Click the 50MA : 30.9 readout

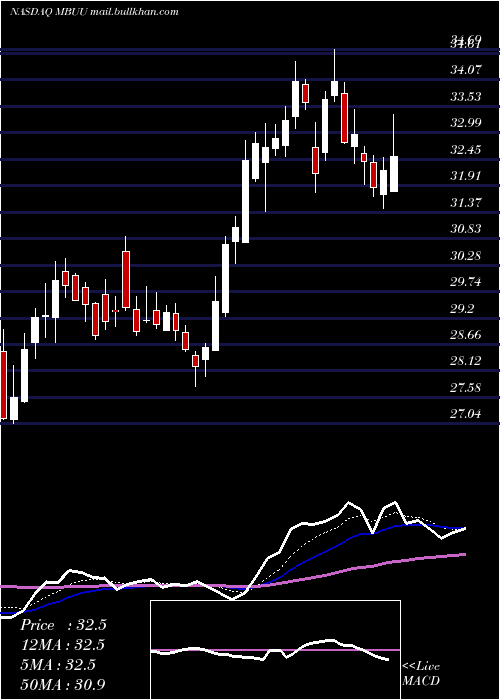(63, 684)
